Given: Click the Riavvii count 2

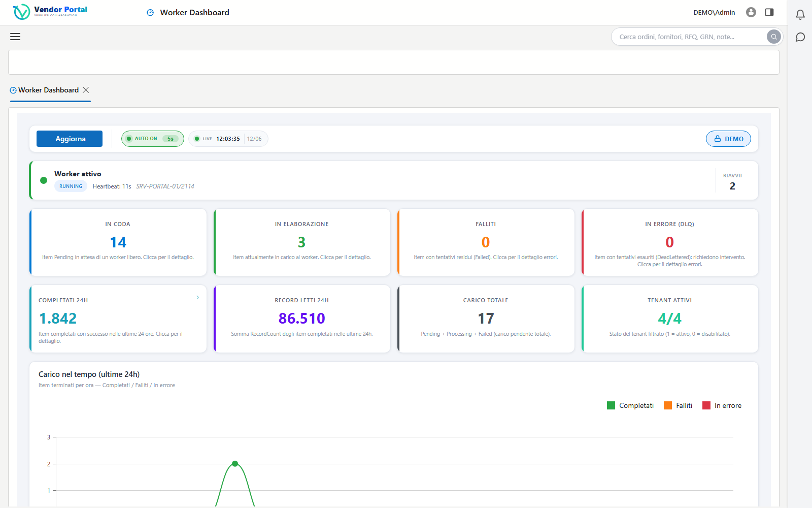Looking at the screenshot, I should coord(732,186).
